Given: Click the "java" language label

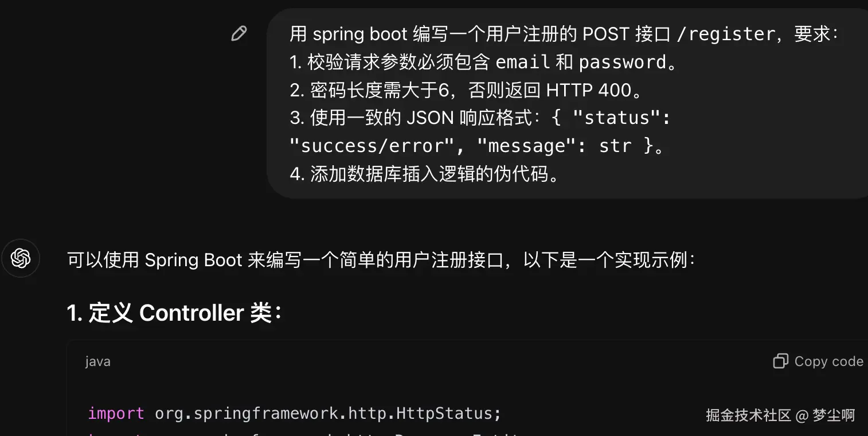Looking at the screenshot, I should click(98, 362).
